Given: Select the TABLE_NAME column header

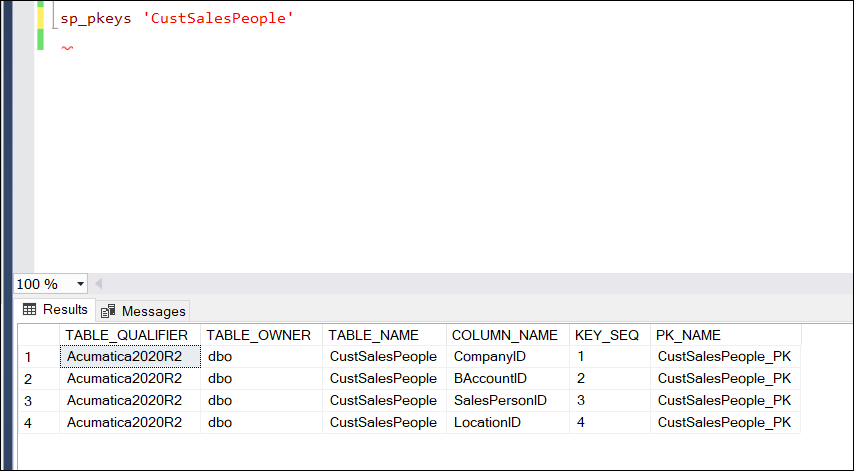Looking at the screenshot, I should tap(374, 335).
